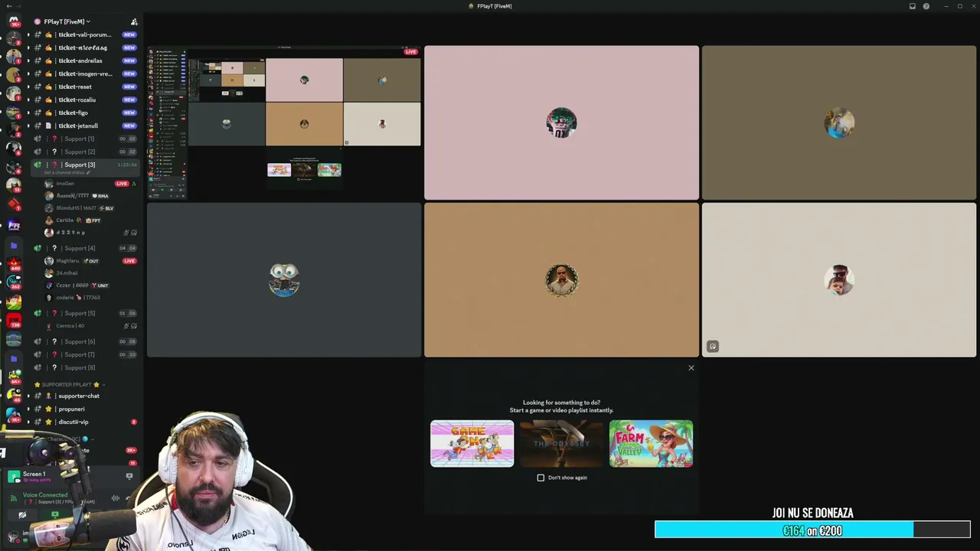Launch the Game On activity card
980x551 pixels.
472,443
